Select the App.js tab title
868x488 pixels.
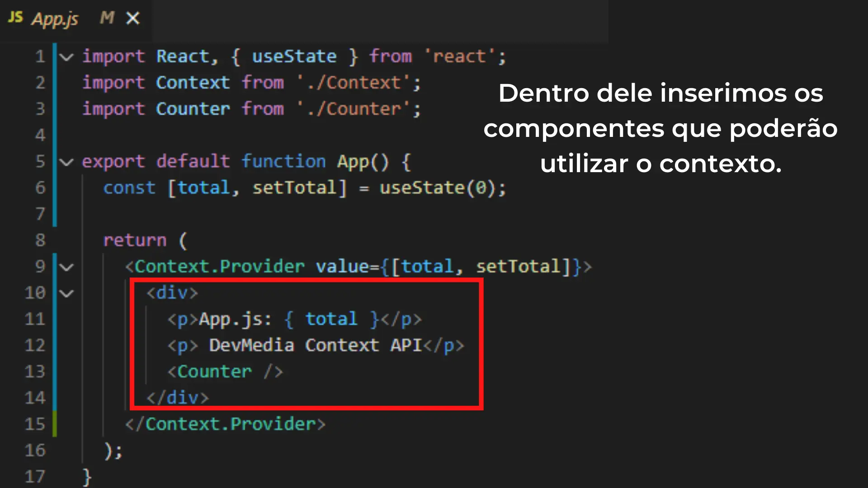(55, 19)
